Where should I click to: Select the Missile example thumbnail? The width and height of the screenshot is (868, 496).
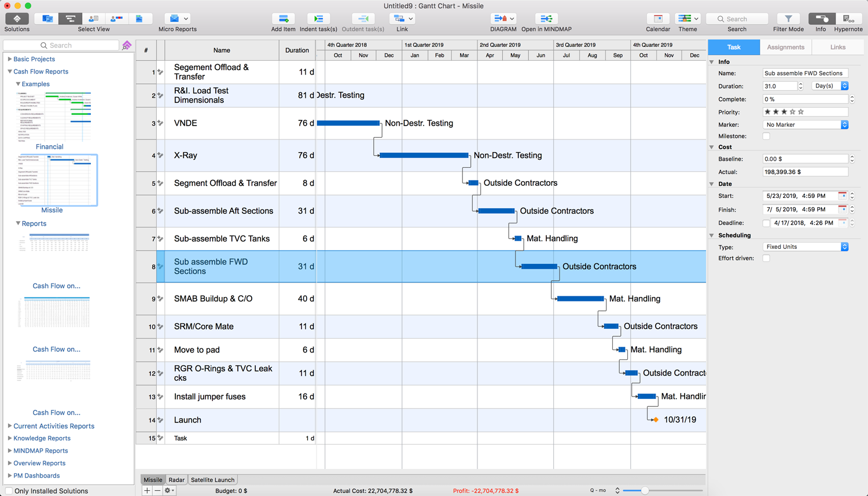tap(57, 181)
